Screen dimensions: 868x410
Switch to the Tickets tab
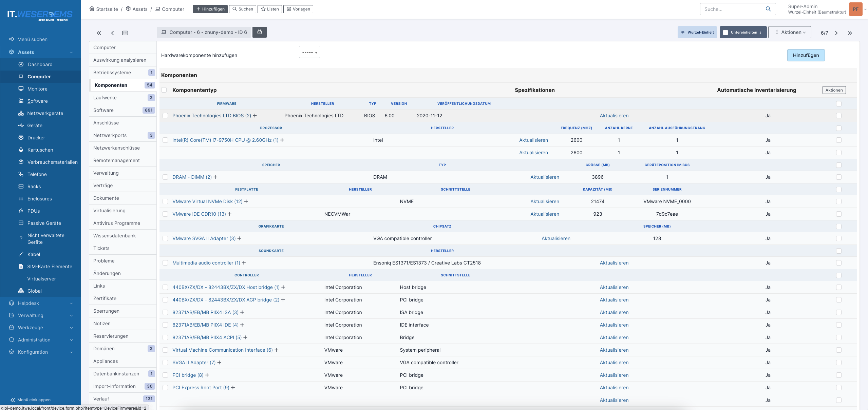[x=123, y=248]
